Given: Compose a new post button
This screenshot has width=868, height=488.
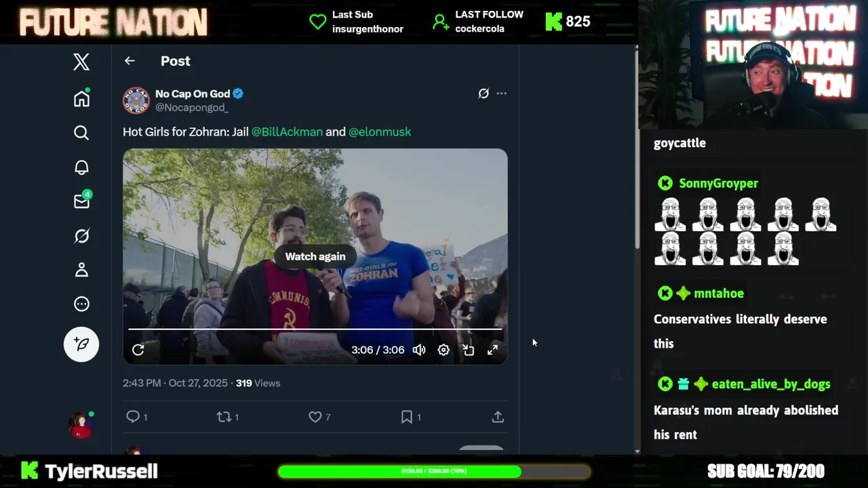Looking at the screenshot, I should 81,344.
